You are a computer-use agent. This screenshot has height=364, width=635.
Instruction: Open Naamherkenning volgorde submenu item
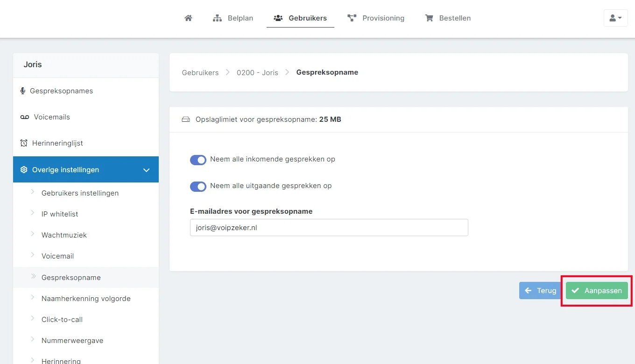(86, 299)
